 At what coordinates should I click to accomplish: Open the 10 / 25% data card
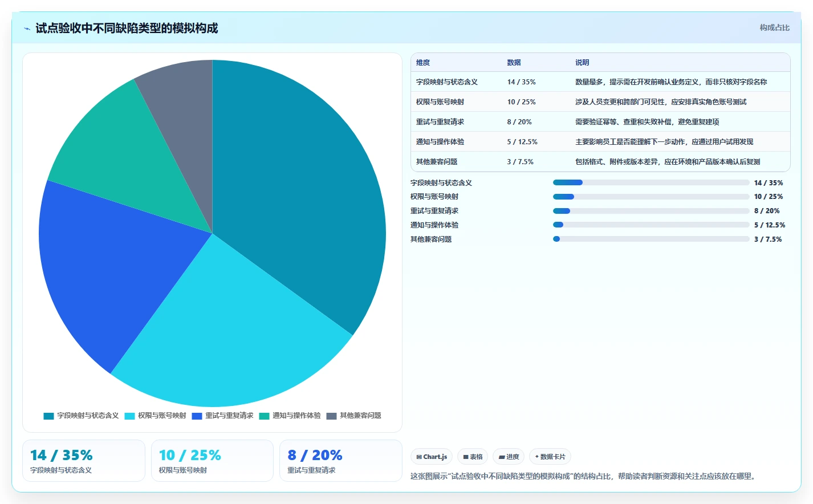tap(212, 461)
